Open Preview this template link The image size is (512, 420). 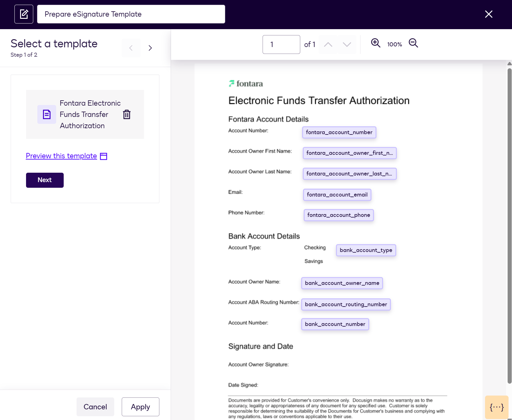tap(61, 156)
